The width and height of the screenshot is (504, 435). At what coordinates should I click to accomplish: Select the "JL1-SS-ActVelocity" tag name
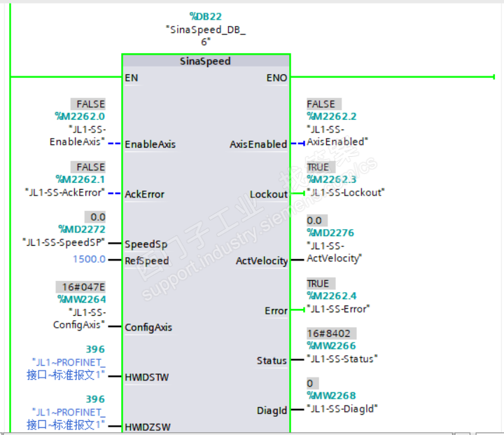[x=335, y=252]
